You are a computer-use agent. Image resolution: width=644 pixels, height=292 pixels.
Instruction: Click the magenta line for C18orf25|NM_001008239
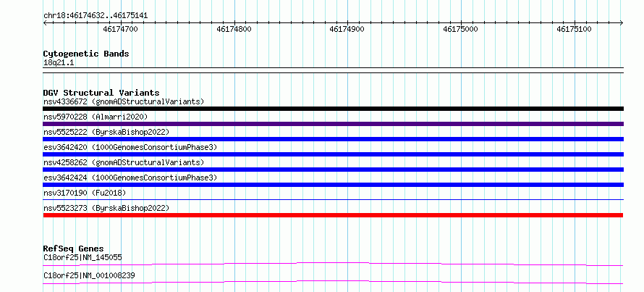[333, 282]
